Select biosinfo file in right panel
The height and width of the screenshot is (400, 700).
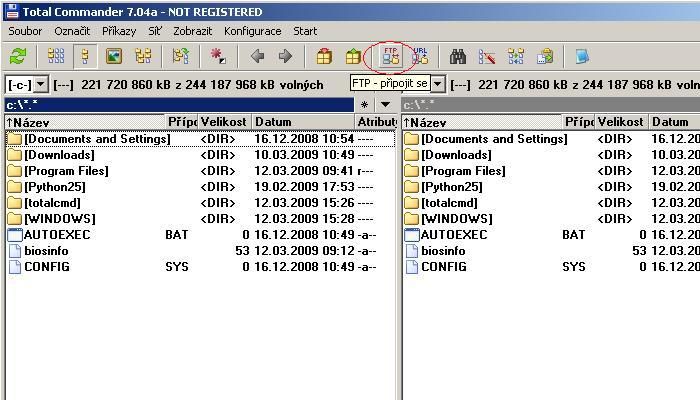(x=443, y=251)
